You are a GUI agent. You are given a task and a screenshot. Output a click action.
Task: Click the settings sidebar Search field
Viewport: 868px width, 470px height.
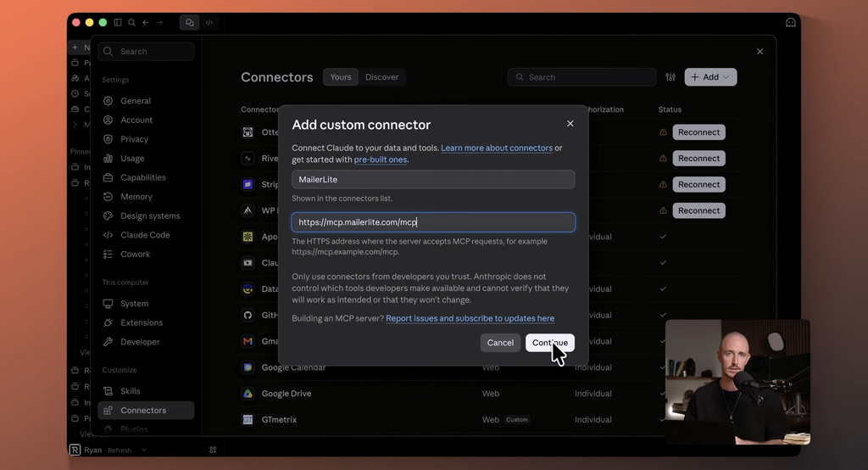click(x=146, y=52)
